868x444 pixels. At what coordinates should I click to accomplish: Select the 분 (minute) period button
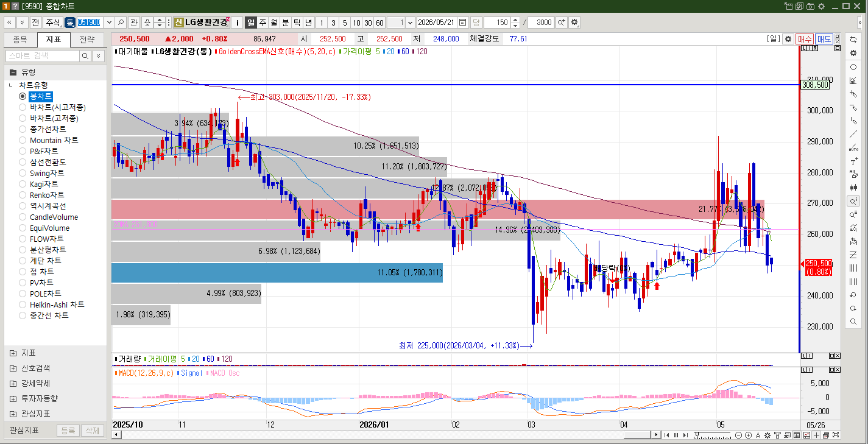point(286,23)
